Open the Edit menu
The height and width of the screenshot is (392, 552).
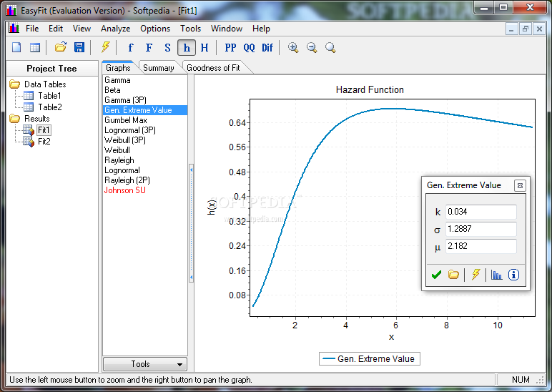pyautogui.click(x=56, y=29)
